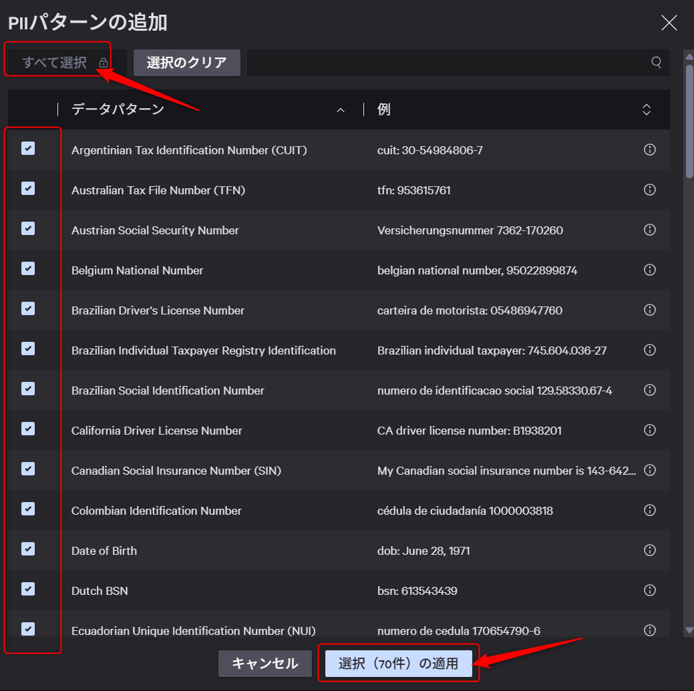Screen dimensions: 694x691
Task: Select example text cuit: 30-54984806-7
Action: (430, 151)
